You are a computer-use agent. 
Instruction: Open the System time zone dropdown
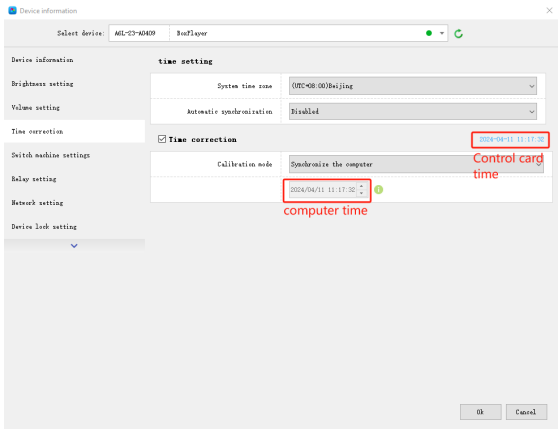[412, 86]
